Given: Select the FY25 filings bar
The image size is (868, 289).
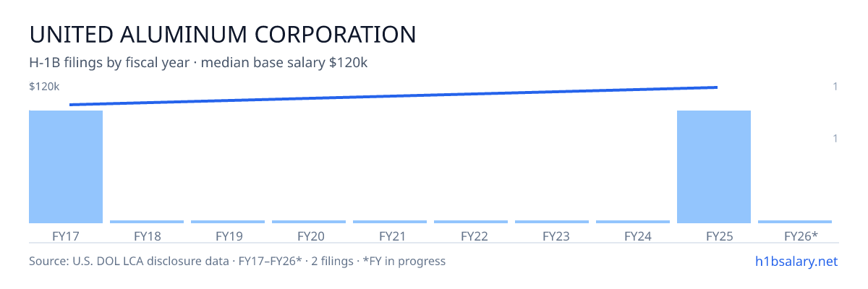Looking at the screenshot, I should (x=714, y=167).
